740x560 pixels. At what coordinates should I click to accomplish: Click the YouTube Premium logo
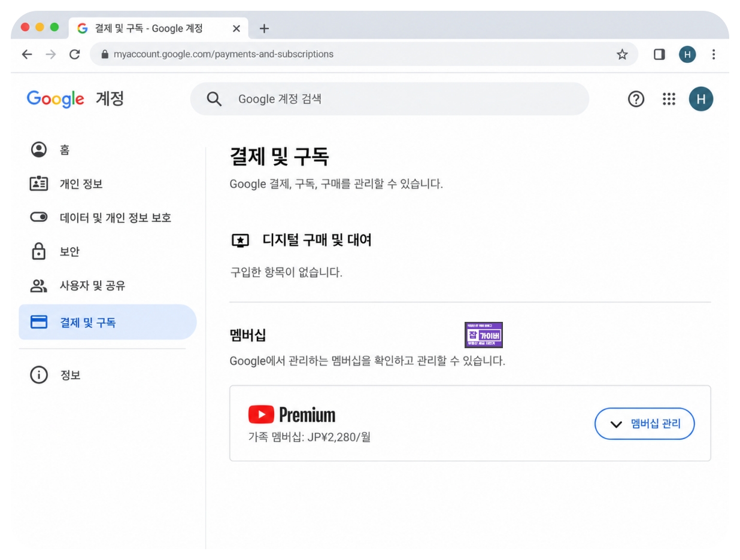292,414
